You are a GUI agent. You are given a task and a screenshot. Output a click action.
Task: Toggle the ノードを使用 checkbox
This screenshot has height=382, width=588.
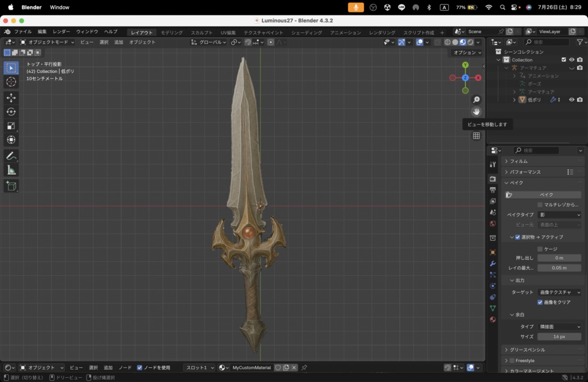coord(140,368)
